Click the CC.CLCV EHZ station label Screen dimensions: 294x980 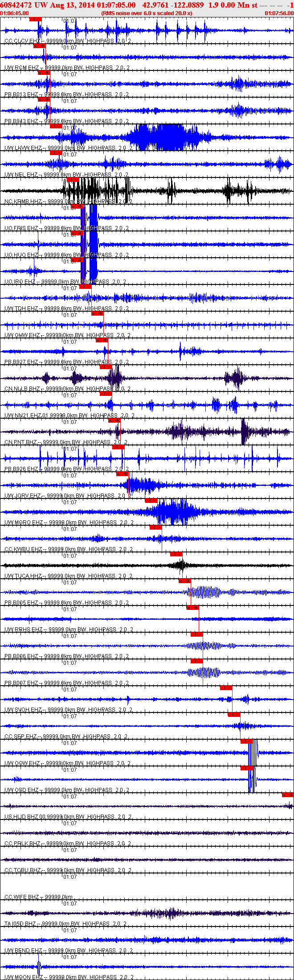coord(22,41)
